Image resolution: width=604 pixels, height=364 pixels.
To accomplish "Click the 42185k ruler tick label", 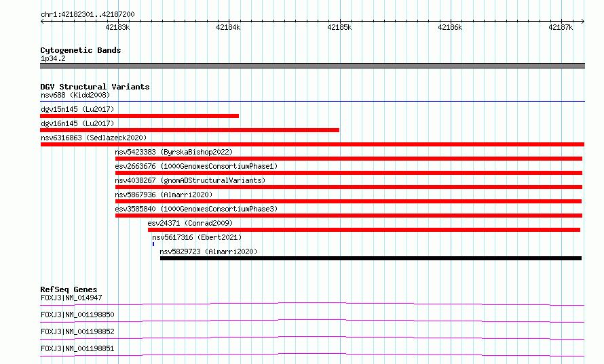I will tap(339, 27).
